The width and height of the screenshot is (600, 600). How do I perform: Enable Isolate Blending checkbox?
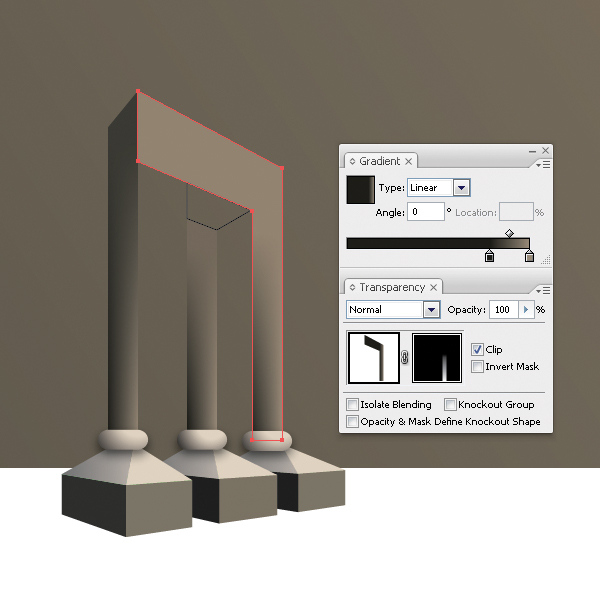352,404
